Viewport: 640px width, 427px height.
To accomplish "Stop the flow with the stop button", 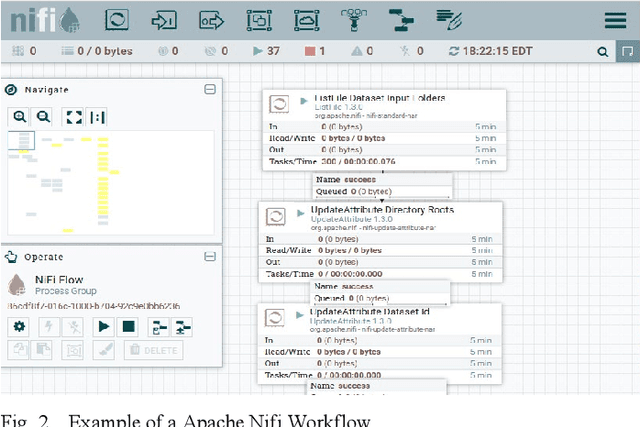I will click(x=128, y=327).
